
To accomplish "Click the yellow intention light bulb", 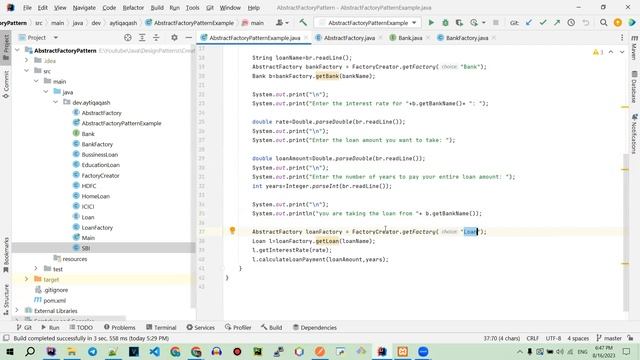I will [x=232, y=231].
